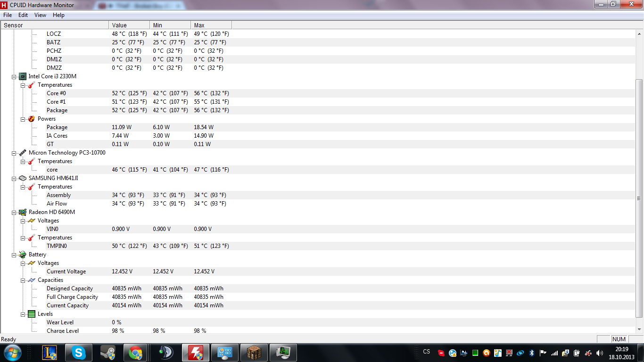Collapse the Capacities branch
644x362 pixels.
point(23,280)
